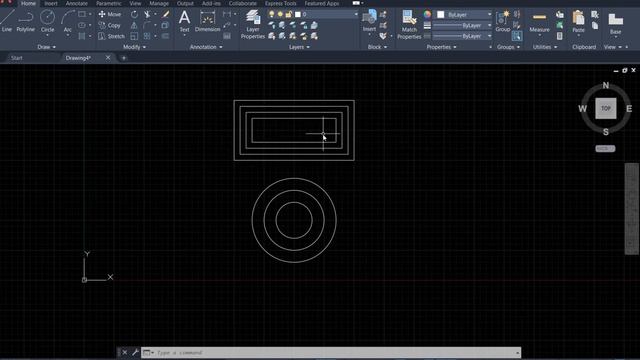Select the Dimension tool

(x=207, y=21)
